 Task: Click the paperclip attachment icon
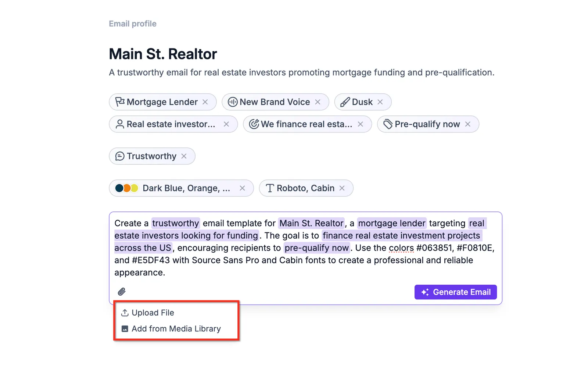click(122, 292)
